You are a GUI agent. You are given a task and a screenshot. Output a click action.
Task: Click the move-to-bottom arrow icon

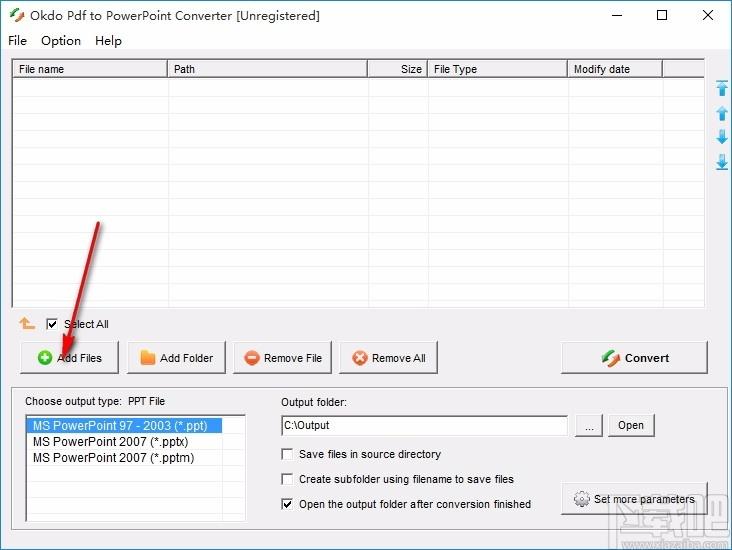(x=722, y=162)
